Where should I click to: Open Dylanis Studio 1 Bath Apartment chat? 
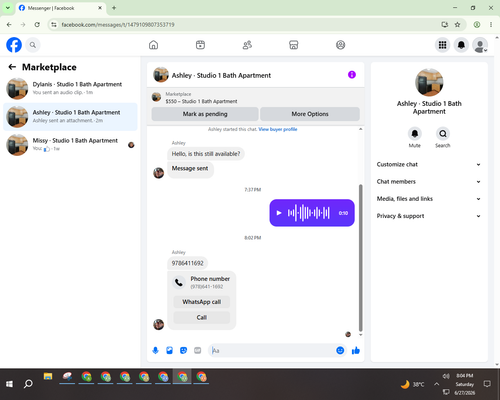[70, 88]
